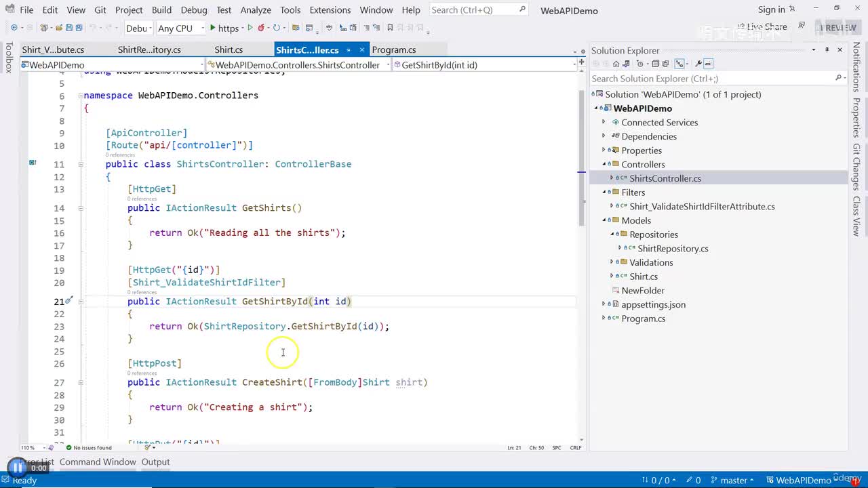Click the quick actions screwdriver icon on line 21

[68, 300]
